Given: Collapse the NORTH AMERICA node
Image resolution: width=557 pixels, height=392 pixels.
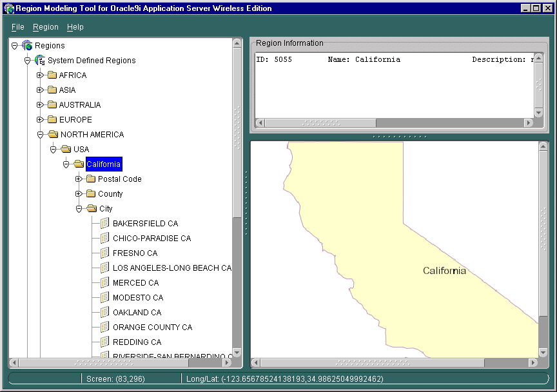Looking at the screenshot, I should point(40,135).
